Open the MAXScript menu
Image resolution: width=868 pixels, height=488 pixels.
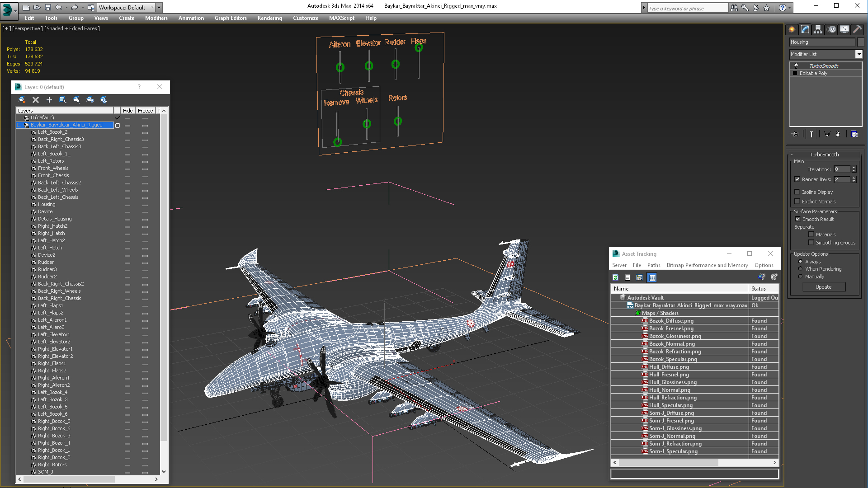click(x=342, y=18)
